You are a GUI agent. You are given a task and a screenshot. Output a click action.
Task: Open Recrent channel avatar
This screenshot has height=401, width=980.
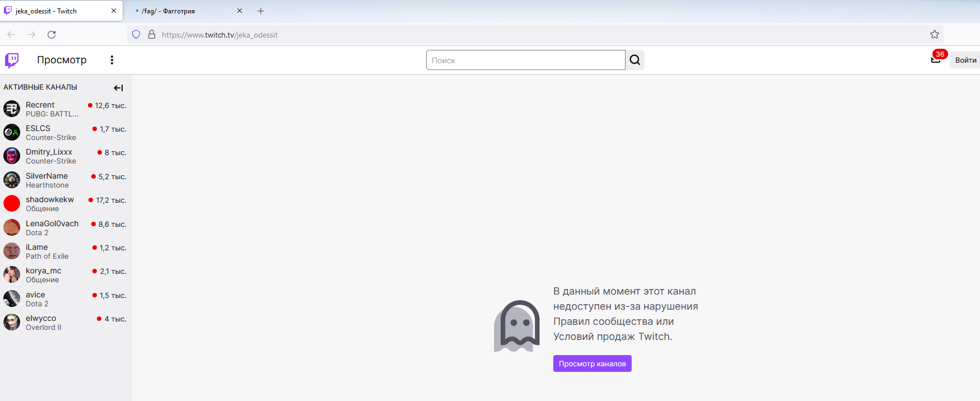(12, 109)
